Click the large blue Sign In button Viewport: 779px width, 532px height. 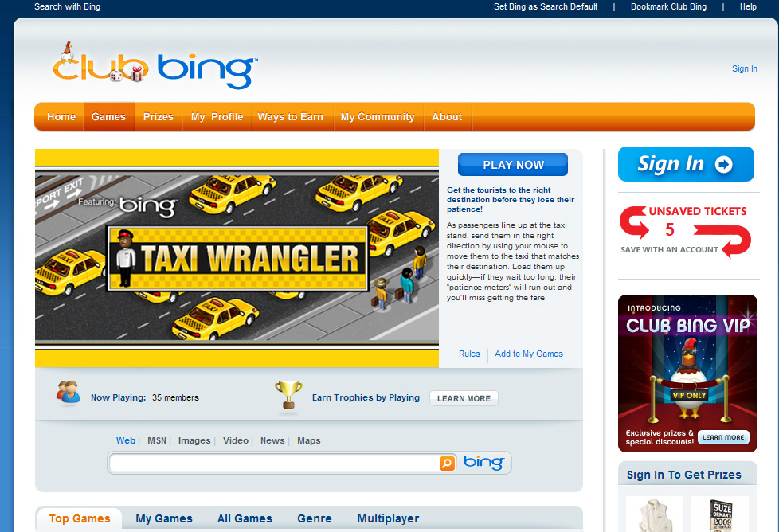[686, 164]
